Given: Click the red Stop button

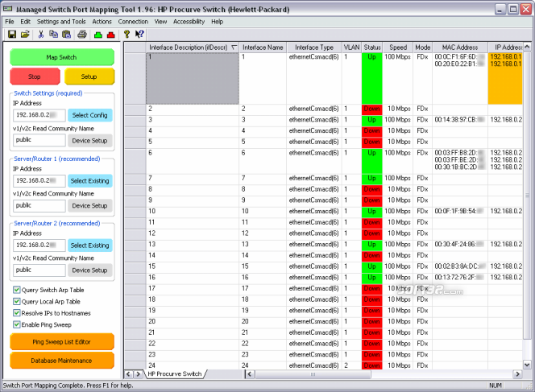Looking at the screenshot, I should [35, 76].
